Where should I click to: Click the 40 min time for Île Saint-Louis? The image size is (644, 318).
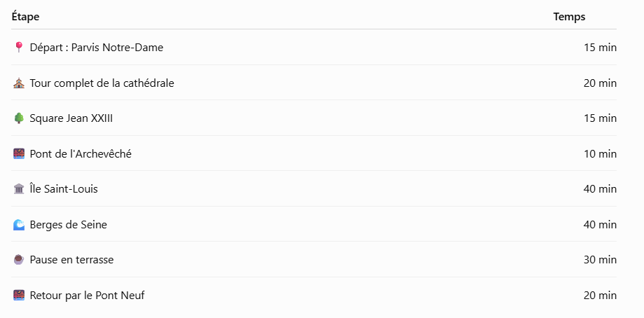[x=600, y=189]
